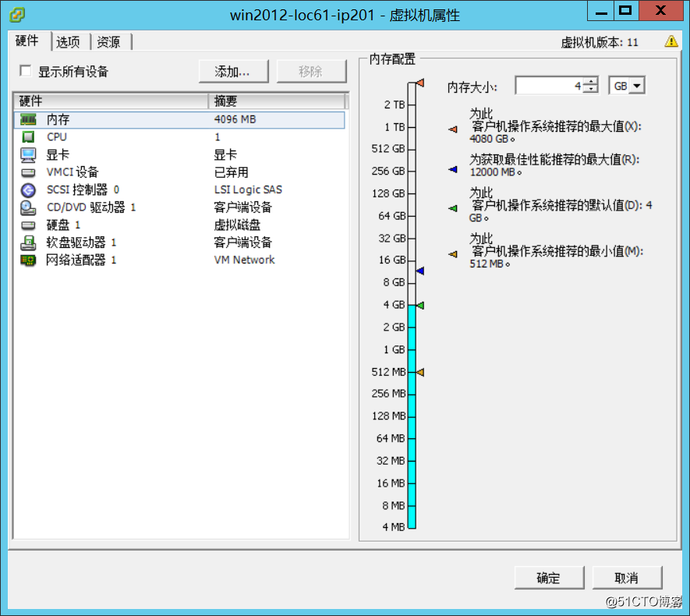This screenshot has width=690, height=616.
Task: Click blue best-performance marker on memory slider
Action: (419, 271)
